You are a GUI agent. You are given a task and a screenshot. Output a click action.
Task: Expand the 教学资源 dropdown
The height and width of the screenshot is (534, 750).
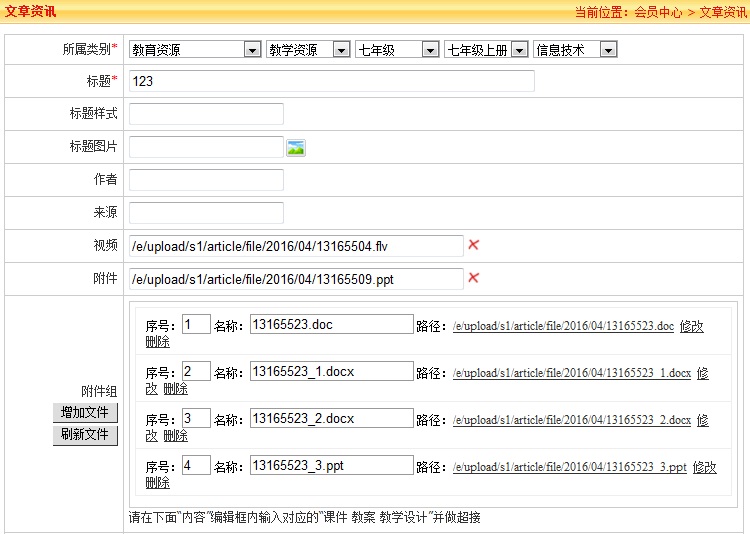pos(308,50)
